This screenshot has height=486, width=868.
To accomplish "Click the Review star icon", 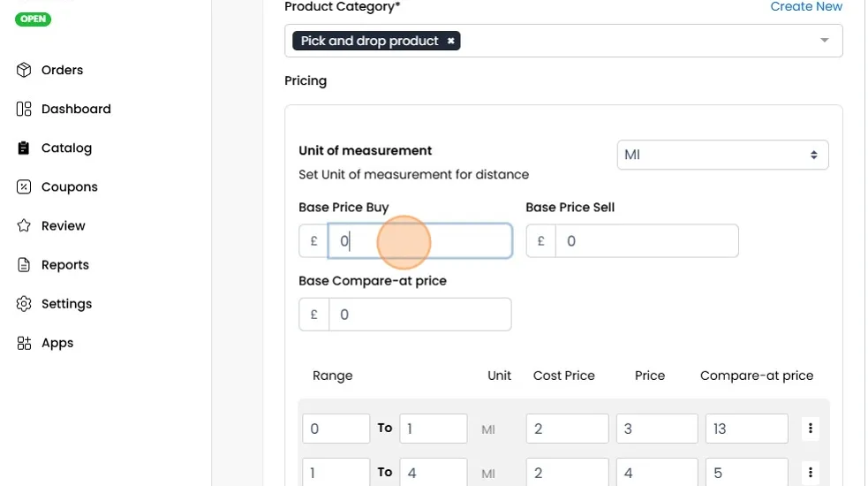I will pyautogui.click(x=24, y=225).
